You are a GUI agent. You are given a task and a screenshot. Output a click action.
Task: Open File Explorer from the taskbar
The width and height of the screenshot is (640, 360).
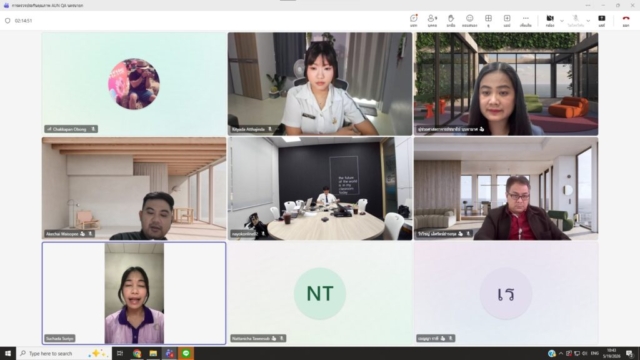pyautogui.click(x=153, y=353)
